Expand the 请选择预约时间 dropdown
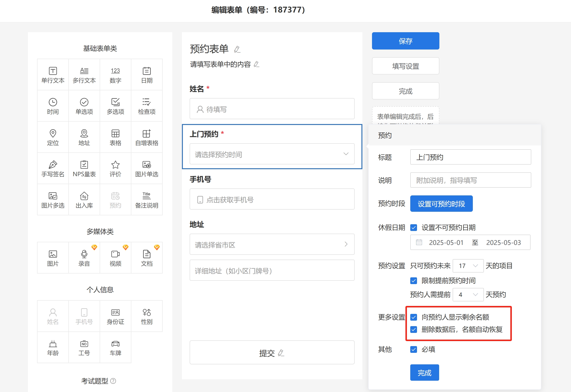 pyautogui.click(x=272, y=154)
